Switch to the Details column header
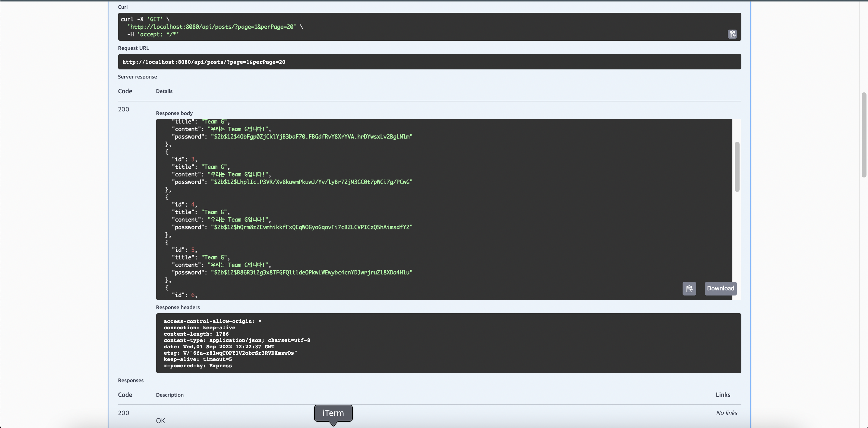The height and width of the screenshot is (428, 868). [164, 91]
